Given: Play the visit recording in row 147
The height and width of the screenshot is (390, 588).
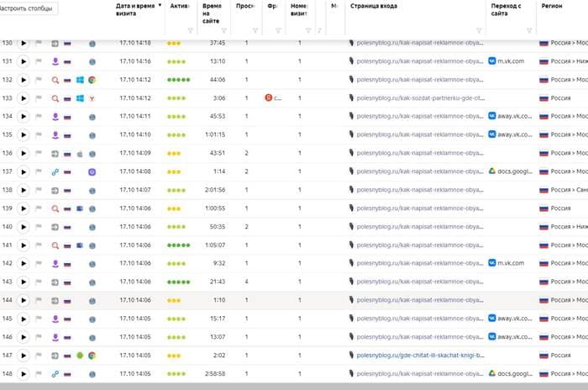Looking at the screenshot, I should pos(24,356).
